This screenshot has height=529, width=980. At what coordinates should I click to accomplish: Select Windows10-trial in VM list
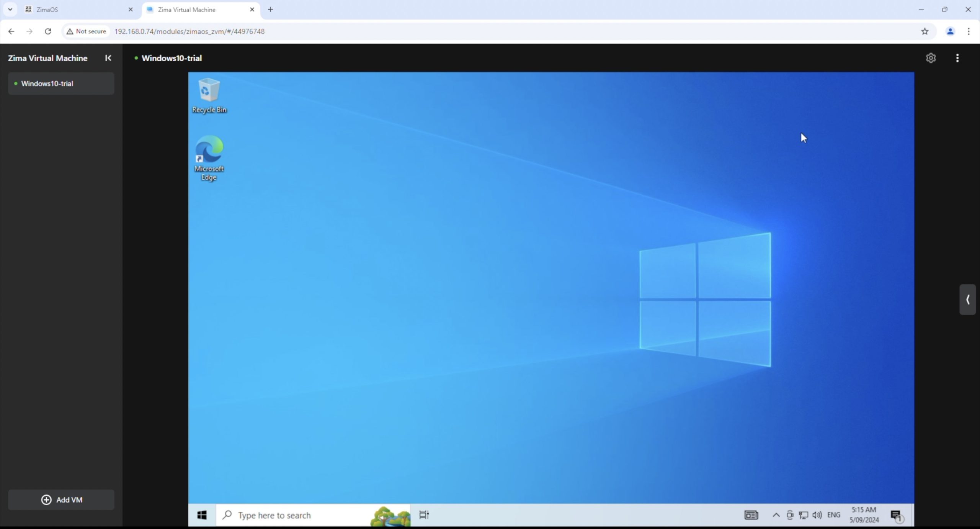tap(61, 84)
